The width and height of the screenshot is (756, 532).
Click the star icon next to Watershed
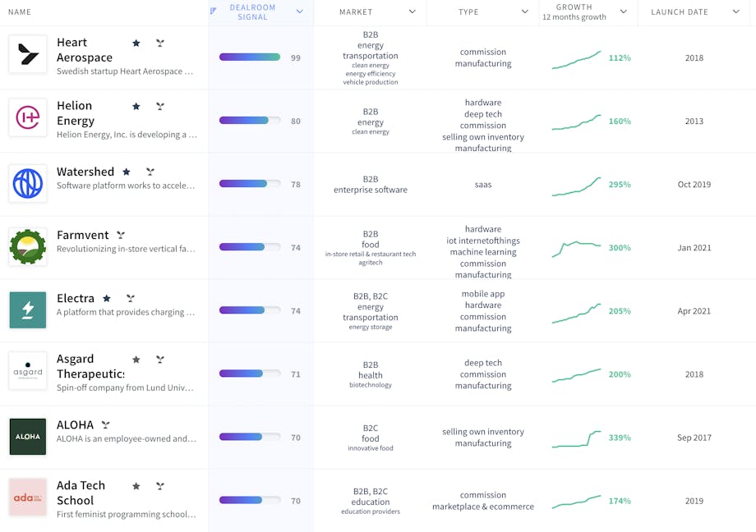coord(127,172)
